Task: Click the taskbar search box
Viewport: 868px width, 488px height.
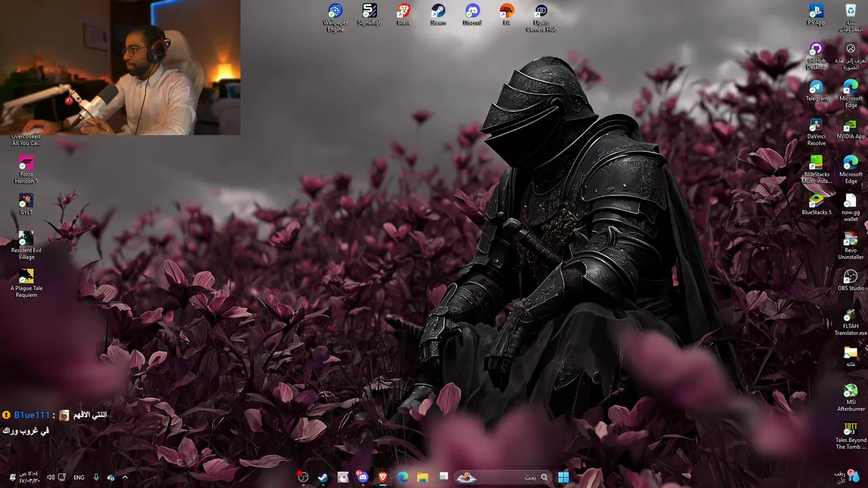Action: (502, 477)
